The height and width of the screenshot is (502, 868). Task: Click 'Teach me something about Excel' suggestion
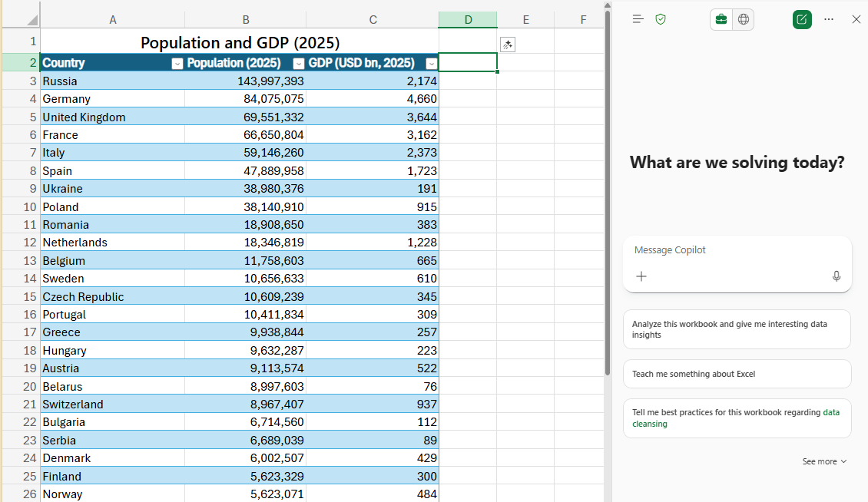pyautogui.click(x=736, y=374)
